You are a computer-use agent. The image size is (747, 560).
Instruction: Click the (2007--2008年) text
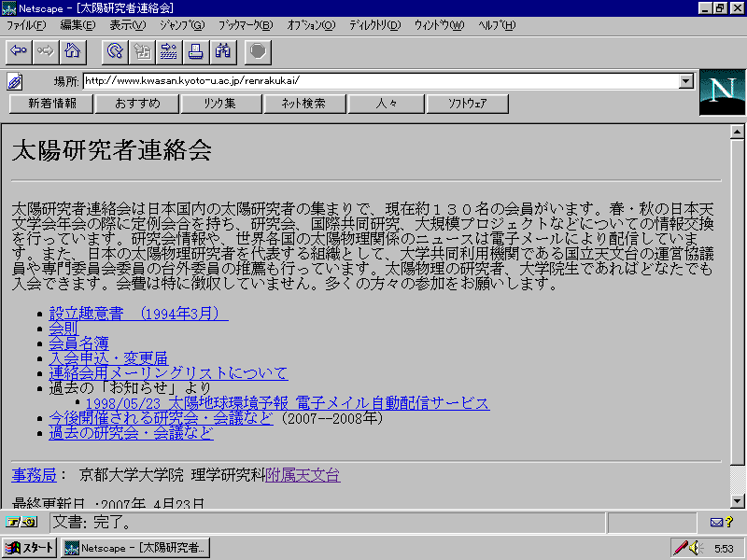332,418
